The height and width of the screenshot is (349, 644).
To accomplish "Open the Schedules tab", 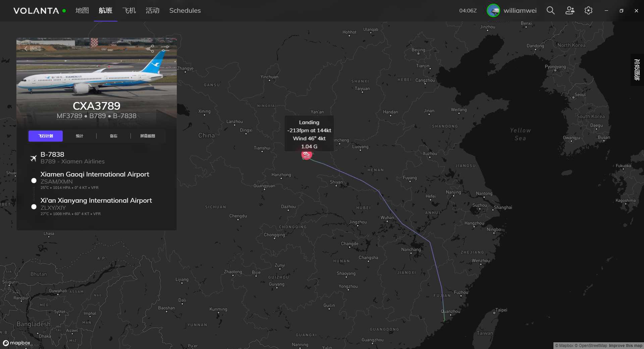I will tap(185, 10).
